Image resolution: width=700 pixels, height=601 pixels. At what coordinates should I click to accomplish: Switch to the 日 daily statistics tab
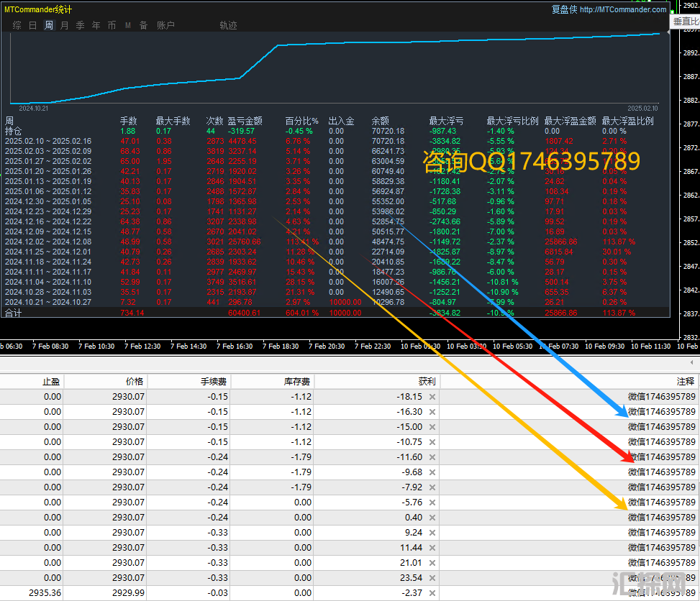point(32,25)
